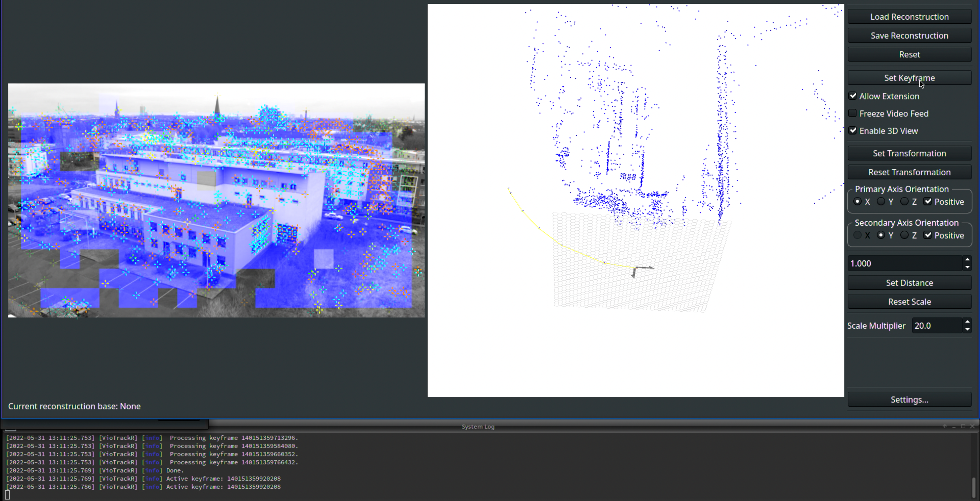Disable the Enable 3D View checkbox
Viewport: 980px width, 501px height.
tap(852, 131)
